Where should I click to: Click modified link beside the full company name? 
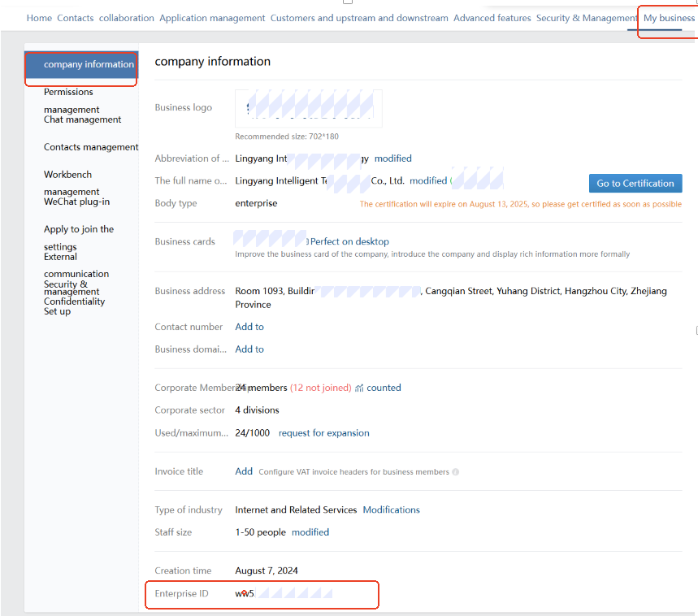428,180
